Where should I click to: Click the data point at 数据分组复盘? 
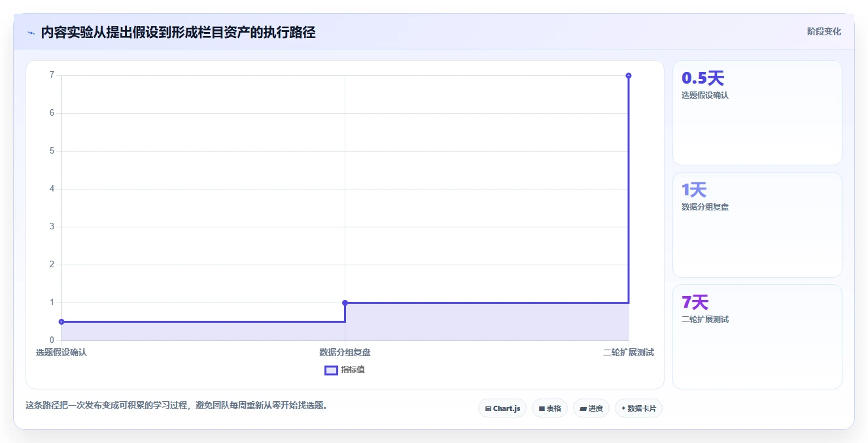(x=345, y=303)
